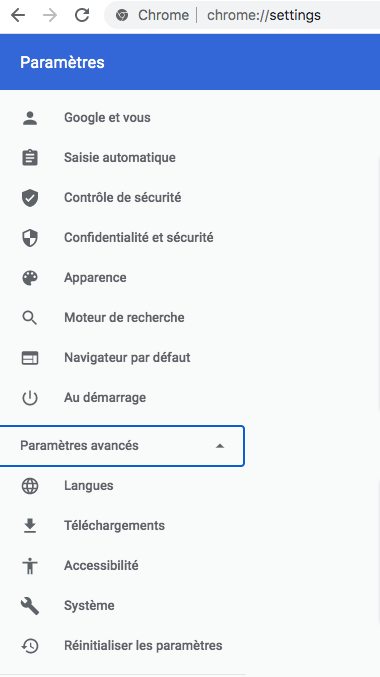This screenshot has width=380, height=677.
Task: Click the person icon beside Google et vous
Action: [x=30, y=118]
